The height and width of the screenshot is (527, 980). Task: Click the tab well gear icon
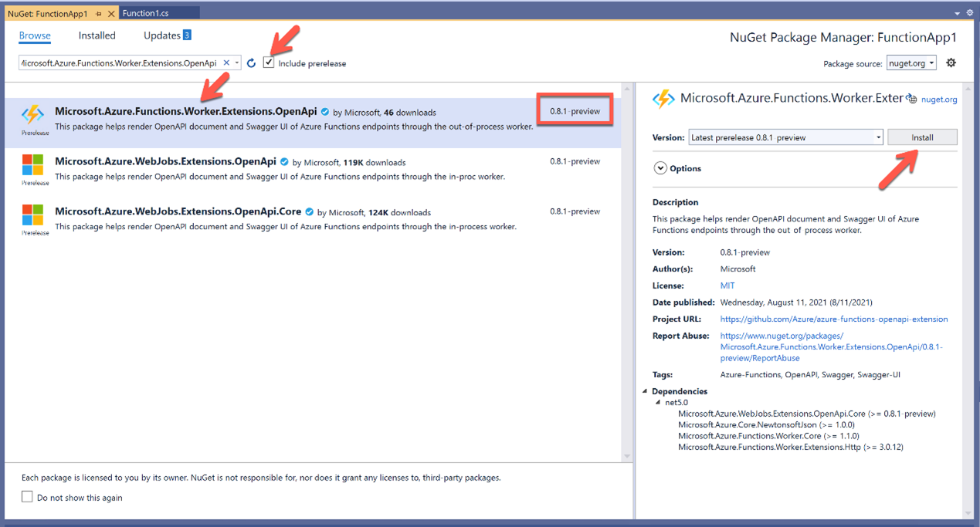point(969,13)
